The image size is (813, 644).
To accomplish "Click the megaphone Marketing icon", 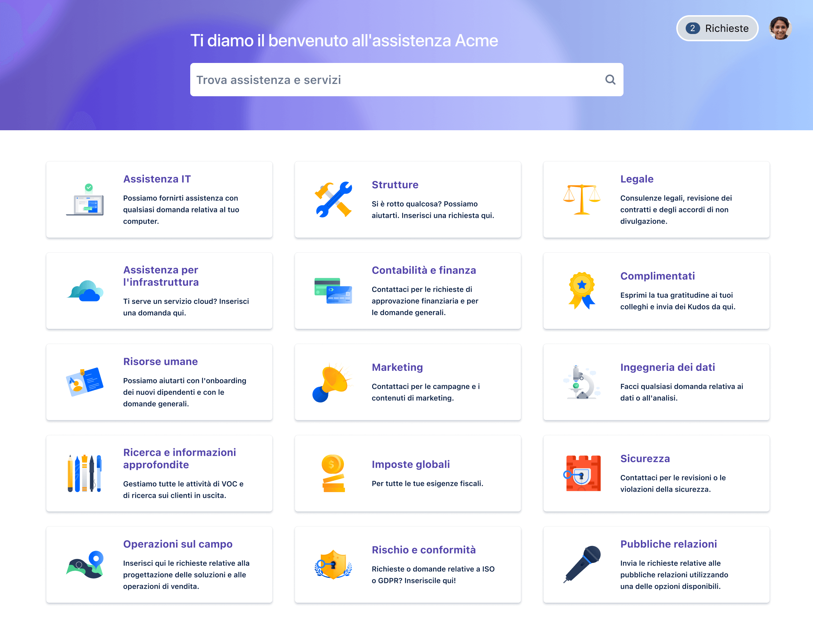I will click(332, 382).
